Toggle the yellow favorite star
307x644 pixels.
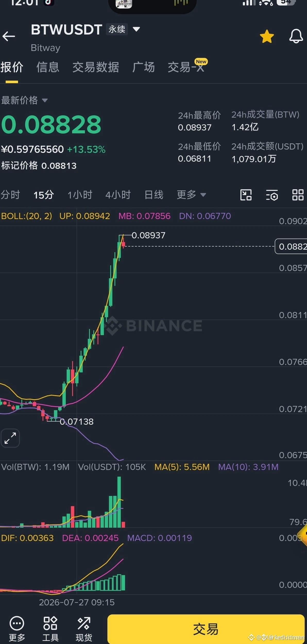pos(267,36)
